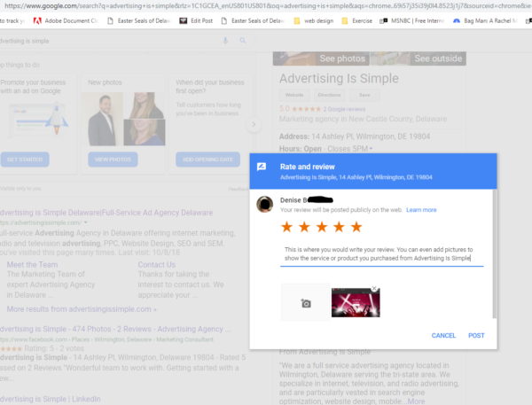This screenshot has width=532, height=405.
Task: Remove the uploaded concert photo
Action: point(374,289)
